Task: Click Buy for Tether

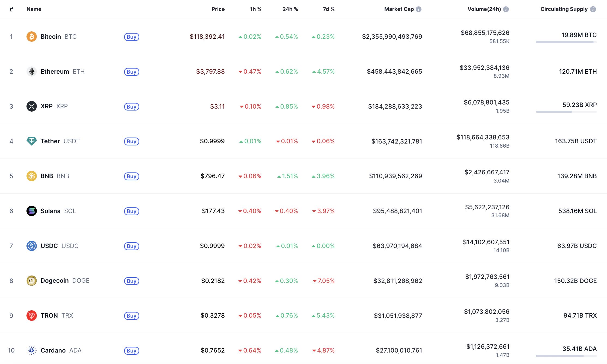Action: tap(132, 141)
